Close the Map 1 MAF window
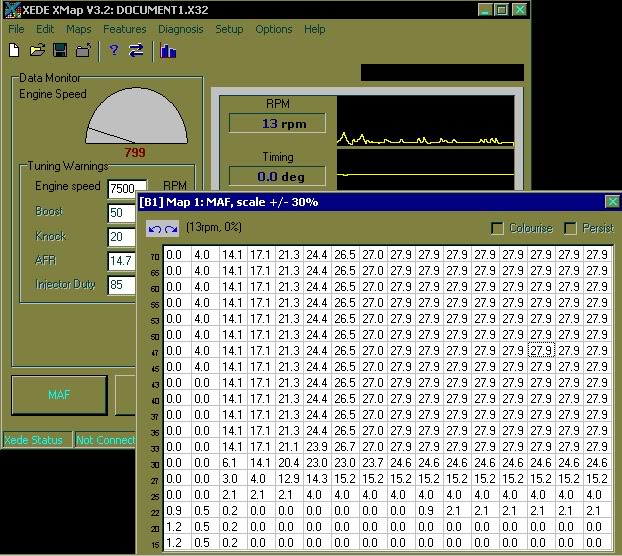 click(612, 202)
